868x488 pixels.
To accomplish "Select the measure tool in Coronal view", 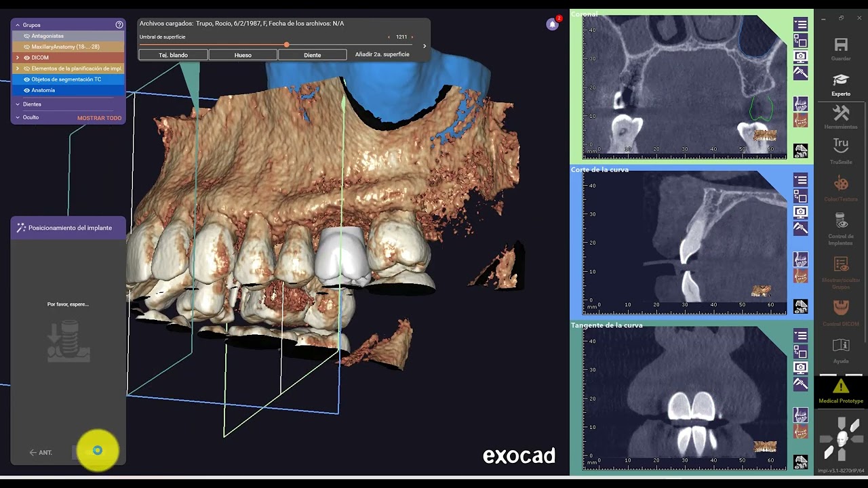I will click(x=801, y=73).
